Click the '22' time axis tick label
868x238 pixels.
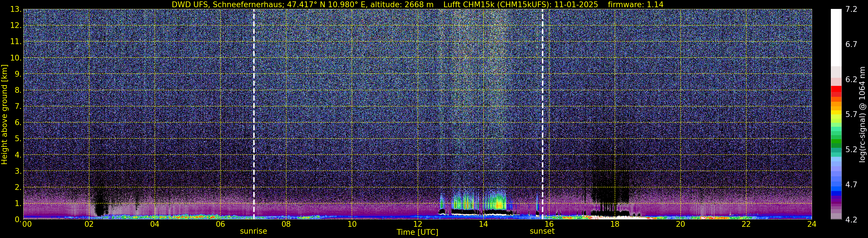point(746,224)
